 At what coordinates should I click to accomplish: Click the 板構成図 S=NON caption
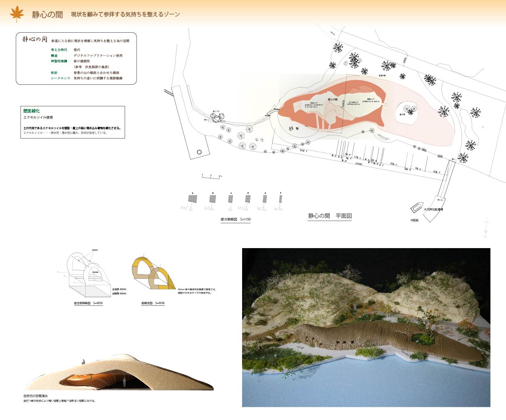tap(153, 303)
